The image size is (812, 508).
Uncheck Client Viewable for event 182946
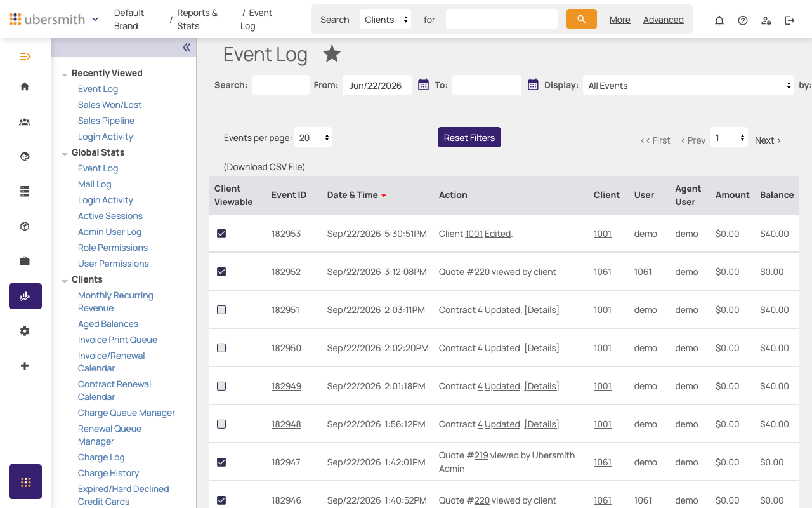pyautogui.click(x=221, y=500)
